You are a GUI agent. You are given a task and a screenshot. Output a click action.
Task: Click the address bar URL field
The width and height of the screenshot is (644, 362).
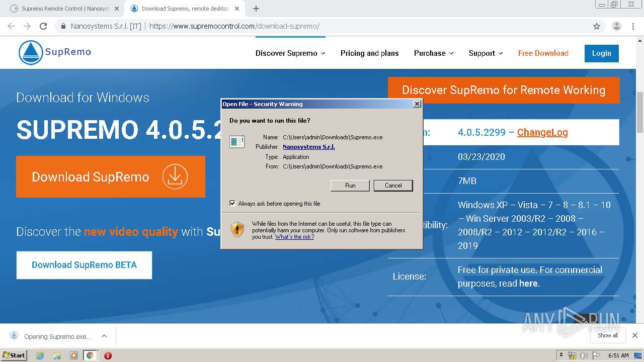pyautogui.click(x=322, y=26)
